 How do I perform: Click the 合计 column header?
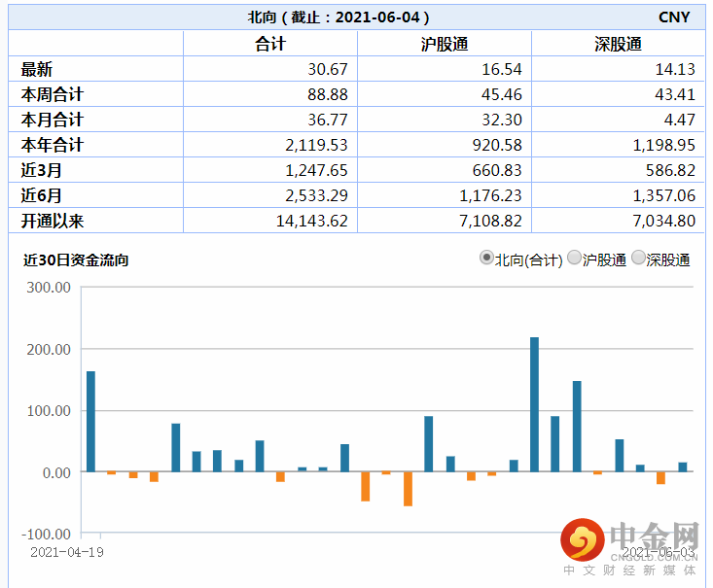(x=269, y=45)
